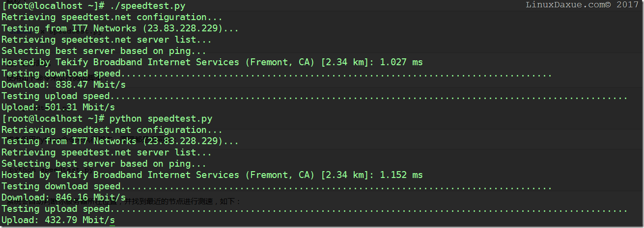Click the 501.31 Mbit/s upload result
The height and width of the screenshot is (228, 644).
click(x=80, y=107)
